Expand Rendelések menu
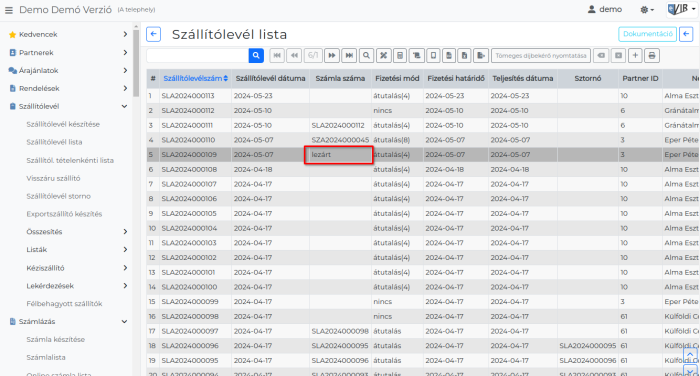Viewport: 700px width, 376px height. [68, 88]
